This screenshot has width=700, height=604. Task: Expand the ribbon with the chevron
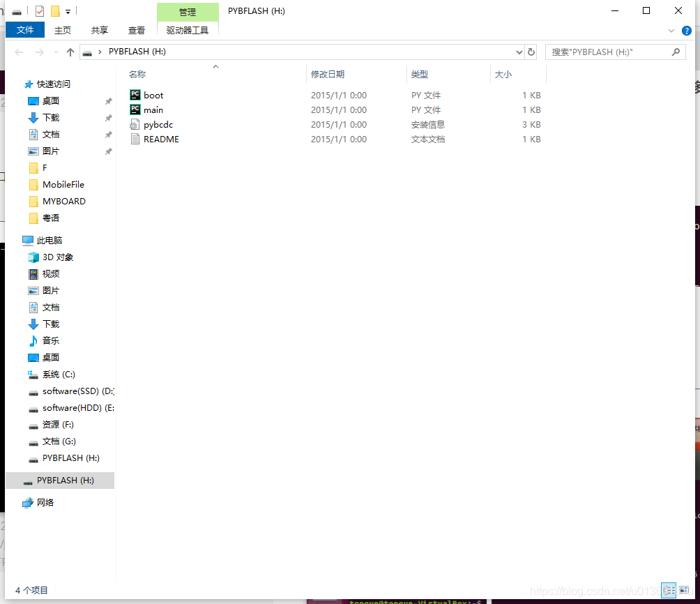click(671, 31)
